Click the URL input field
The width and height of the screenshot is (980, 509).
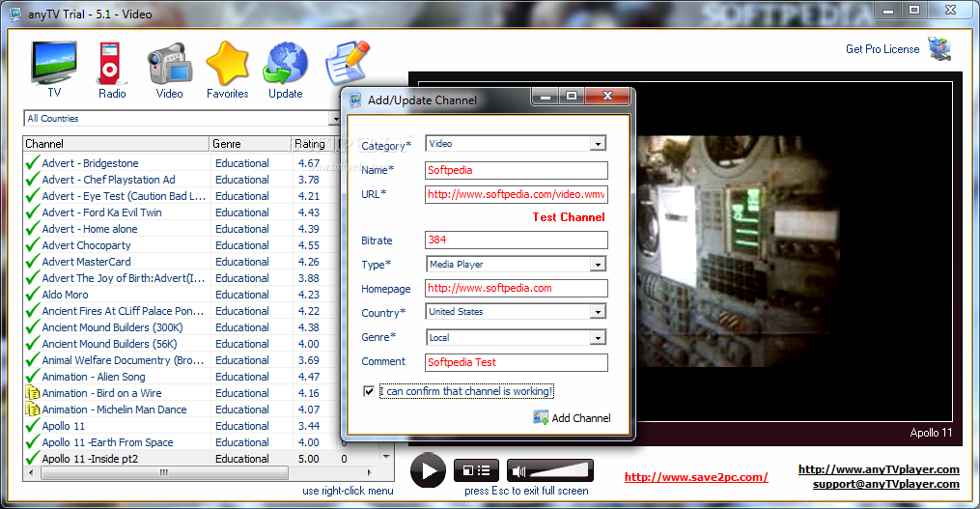[x=517, y=194]
